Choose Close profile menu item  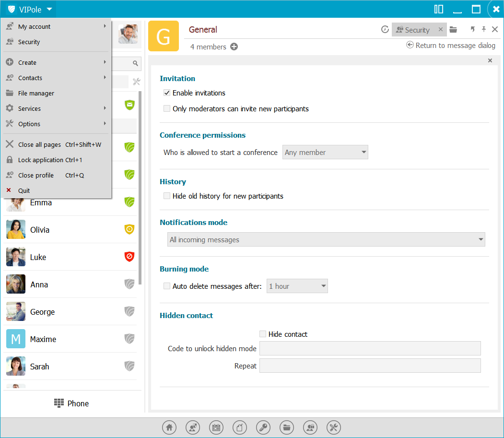click(x=56, y=175)
